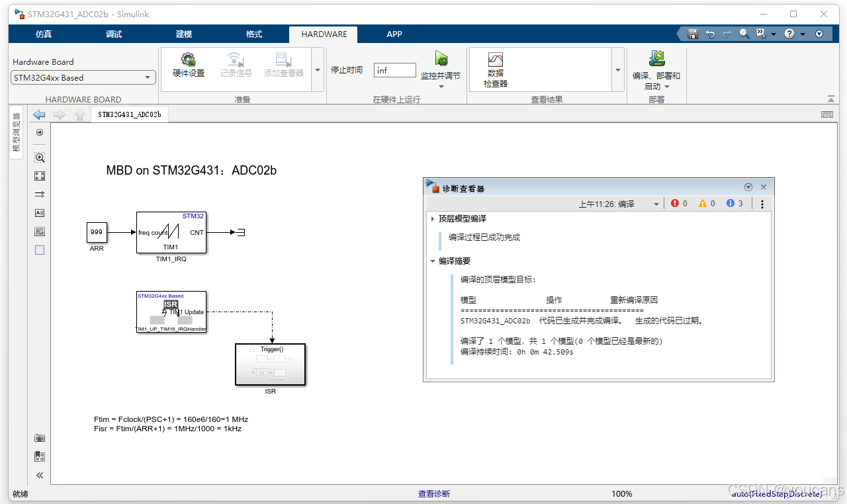Viewport: 847px width, 504px height.
Task: Select the TIM1 Update ISR handler block
Action: pyautogui.click(x=171, y=312)
